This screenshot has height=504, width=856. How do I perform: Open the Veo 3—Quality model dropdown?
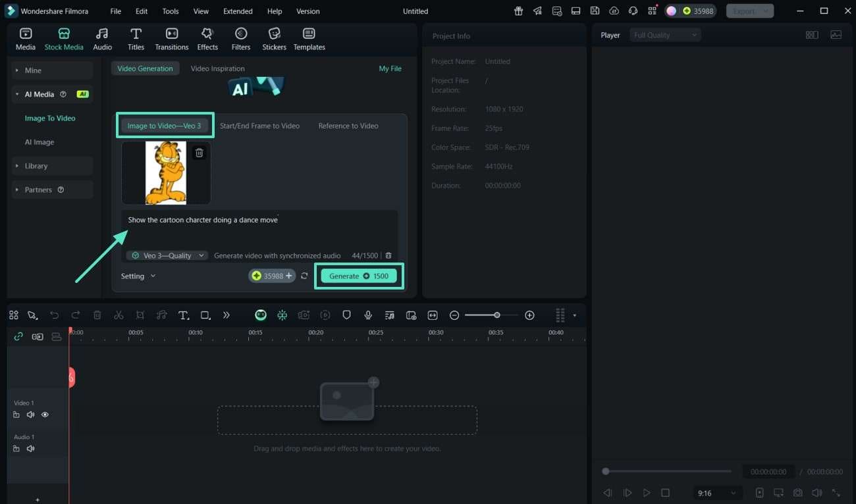point(167,255)
